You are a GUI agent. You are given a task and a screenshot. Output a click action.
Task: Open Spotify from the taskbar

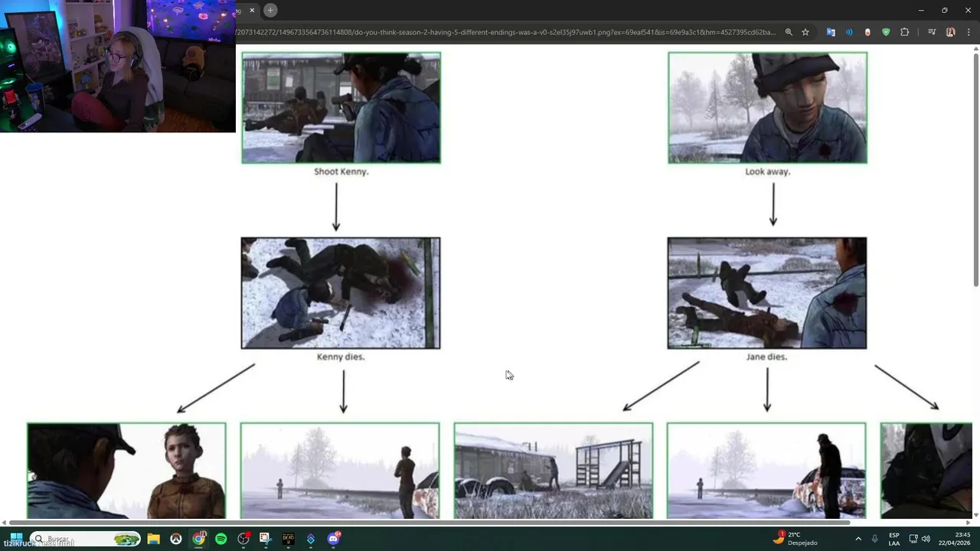pyautogui.click(x=221, y=539)
